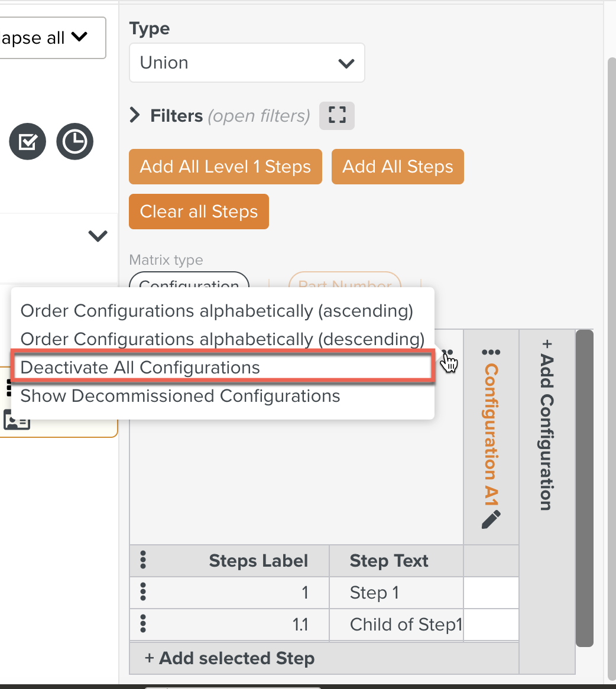Toggle the Step 1 cell under Configuration A1
This screenshot has height=689, width=616.
tap(491, 593)
